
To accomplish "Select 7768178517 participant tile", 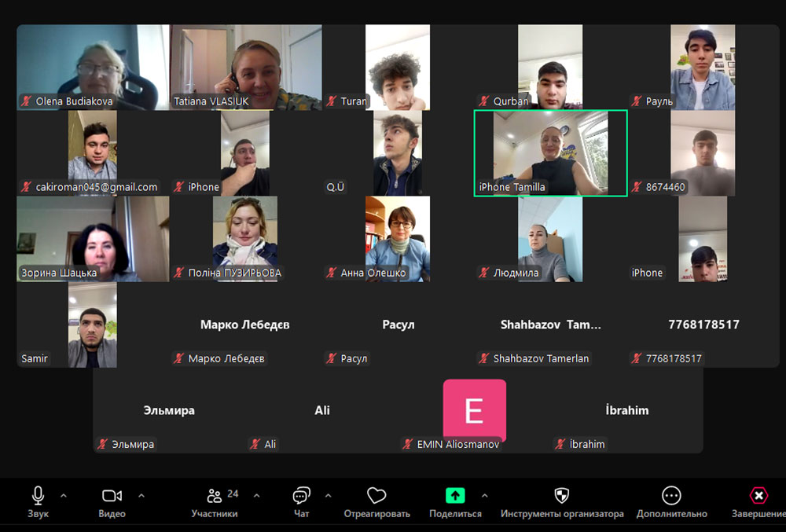I will 703,325.
